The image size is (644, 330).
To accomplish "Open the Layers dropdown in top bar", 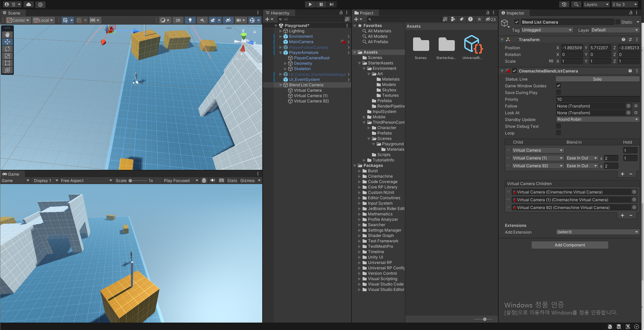I will pos(596,4).
